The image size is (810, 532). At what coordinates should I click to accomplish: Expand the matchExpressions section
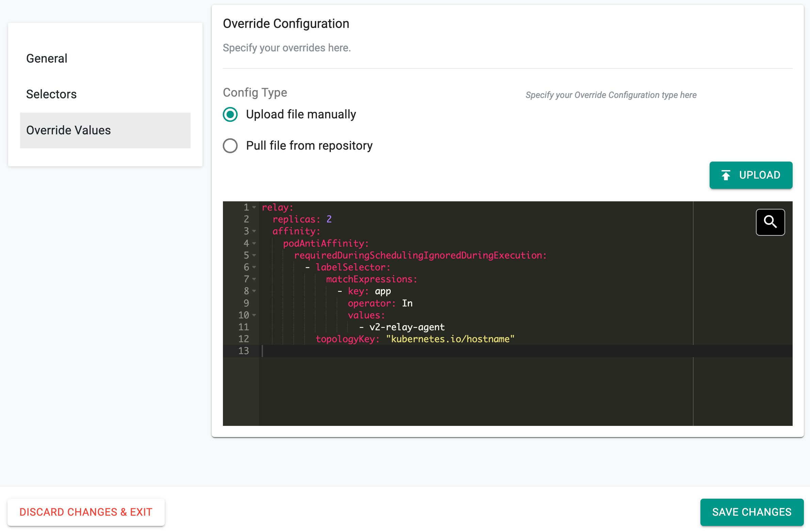[x=254, y=279]
